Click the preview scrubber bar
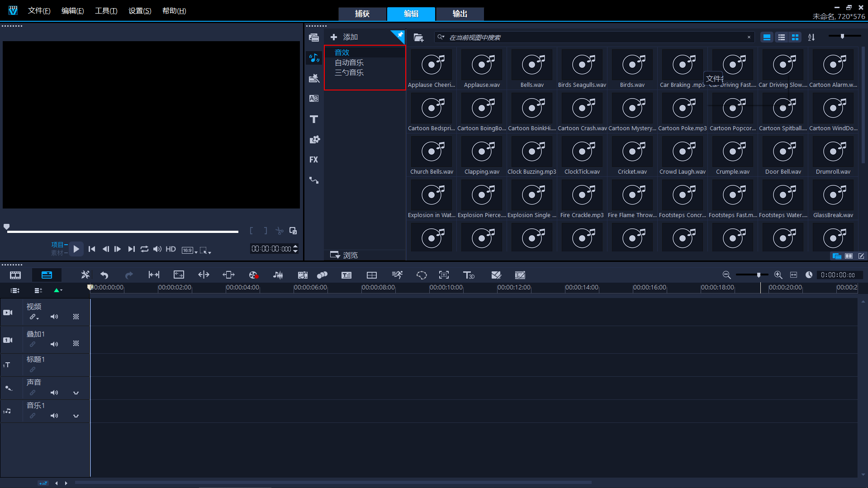The height and width of the screenshot is (488, 868). (x=123, y=232)
